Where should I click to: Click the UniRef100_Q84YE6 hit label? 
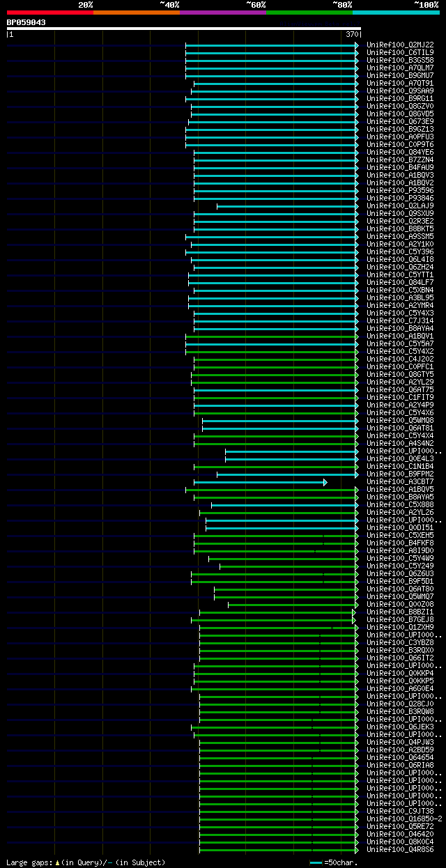(400, 152)
